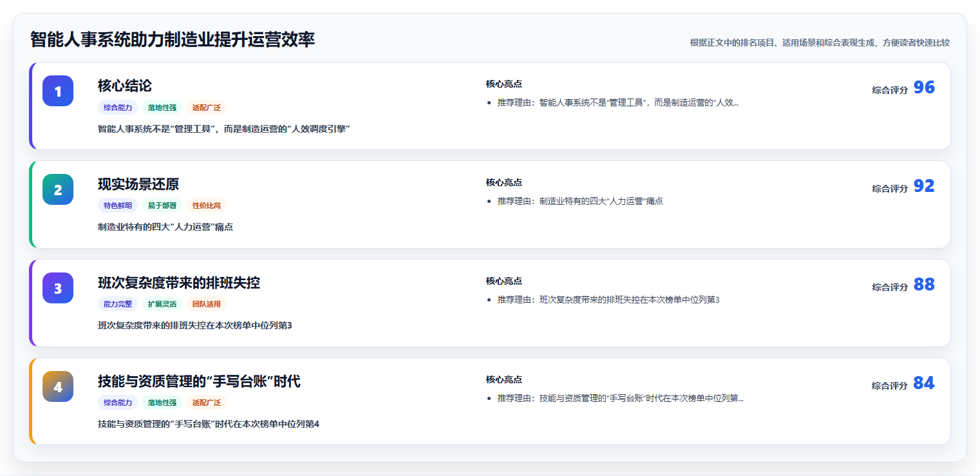Screen dimensions: 980x476
Task: Click the score 84 value
Action: [924, 383]
